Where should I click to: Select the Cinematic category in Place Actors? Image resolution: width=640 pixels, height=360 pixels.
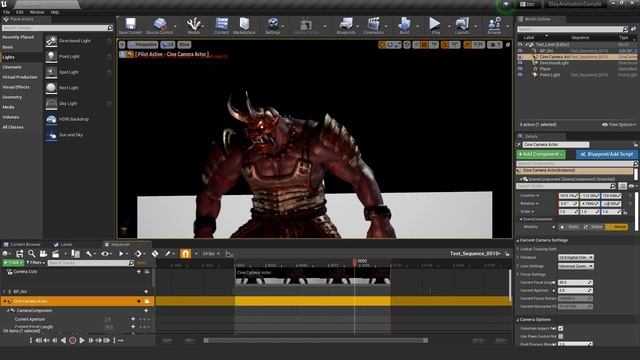coord(12,67)
